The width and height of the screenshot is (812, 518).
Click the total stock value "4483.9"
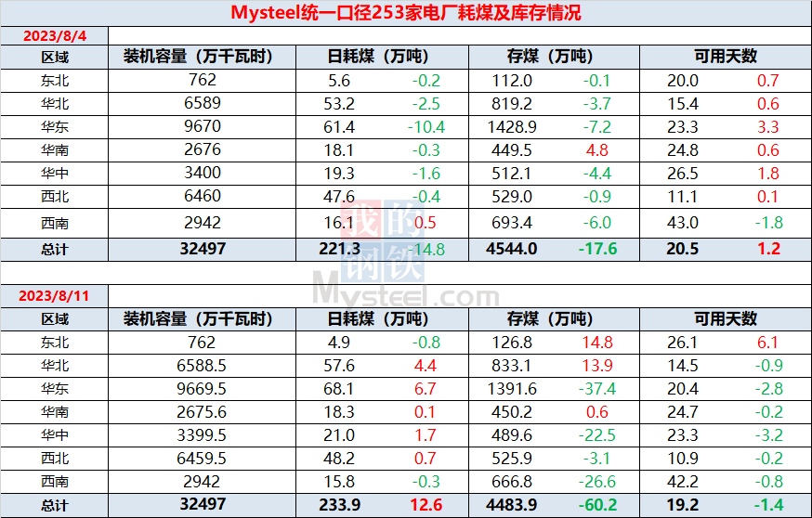click(512, 505)
